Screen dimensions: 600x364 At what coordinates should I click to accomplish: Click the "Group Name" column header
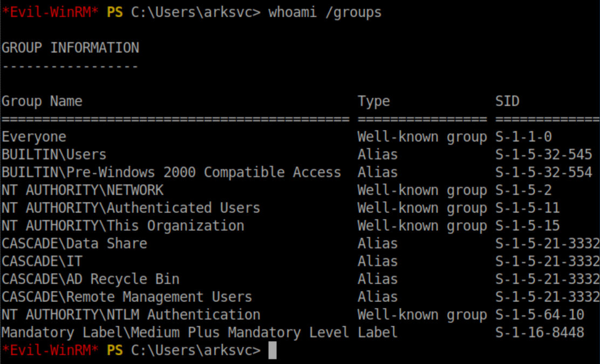[x=42, y=101]
